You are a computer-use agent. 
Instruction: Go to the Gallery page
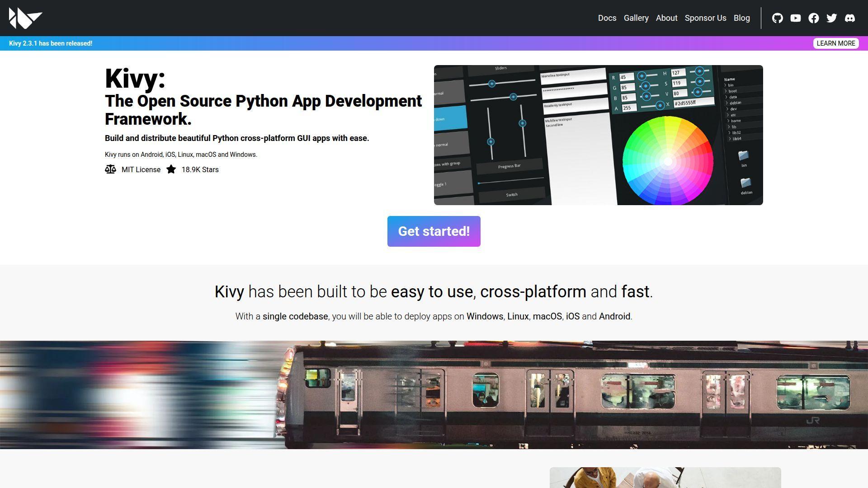(x=636, y=18)
